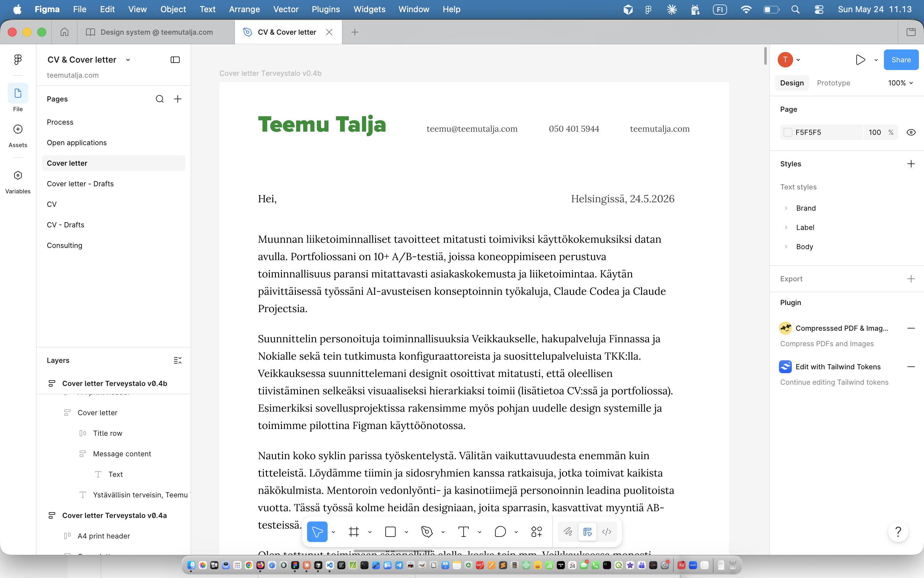
Task: Open the Figma main menu icon
Action: 18,59
